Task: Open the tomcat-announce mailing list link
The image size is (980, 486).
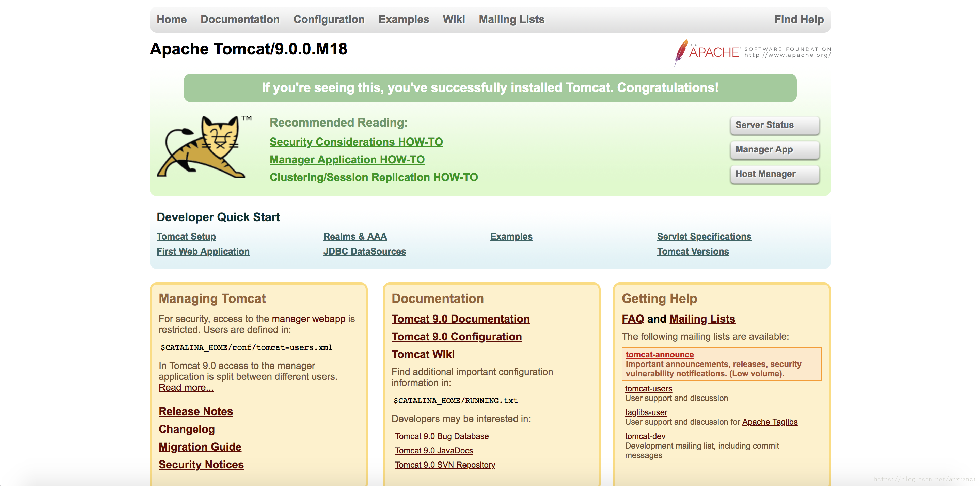Action: pos(659,354)
